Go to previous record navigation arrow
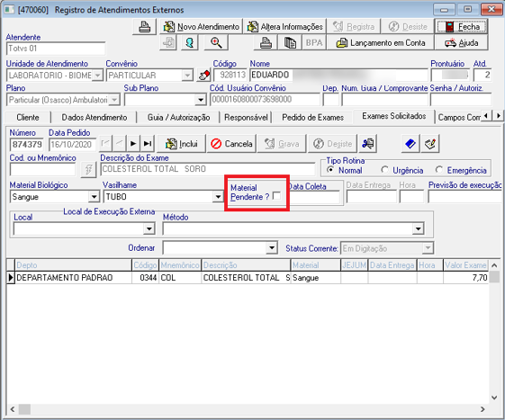The image size is (505, 420). (x=119, y=144)
